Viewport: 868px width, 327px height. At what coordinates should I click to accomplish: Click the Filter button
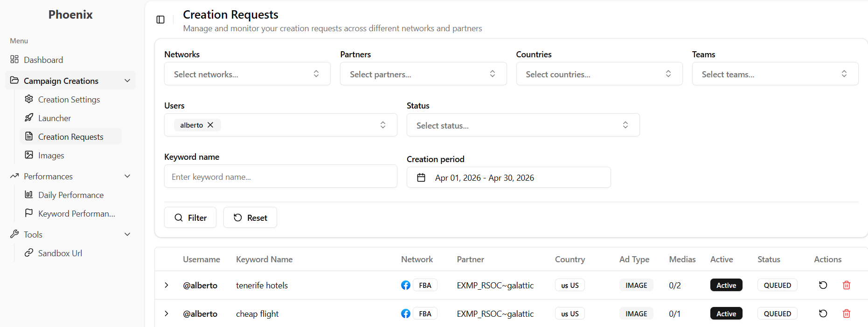190,218
